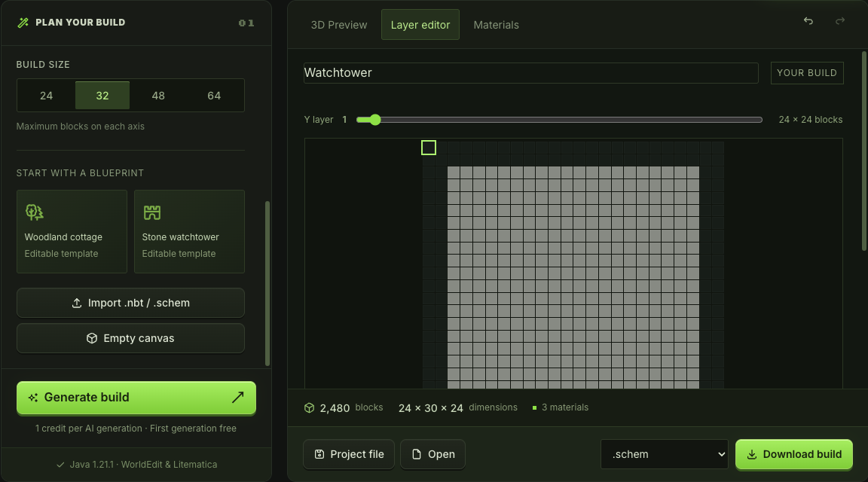Click Import .nbt / .schem button
Screen dimensions: 868x482
click(x=130, y=303)
